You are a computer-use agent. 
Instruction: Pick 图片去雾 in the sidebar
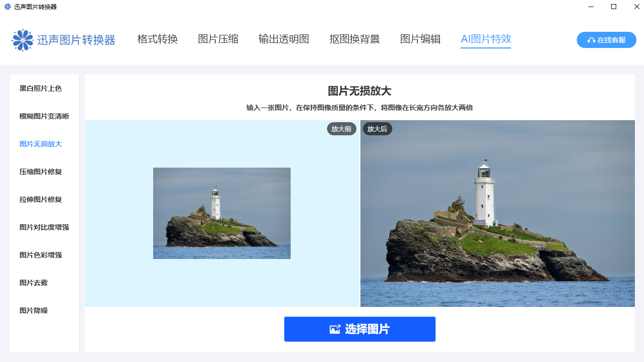pos(34,283)
